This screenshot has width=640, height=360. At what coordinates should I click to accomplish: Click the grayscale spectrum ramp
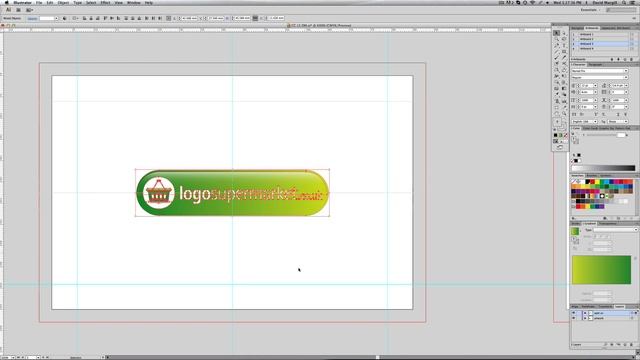coord(603,168)
